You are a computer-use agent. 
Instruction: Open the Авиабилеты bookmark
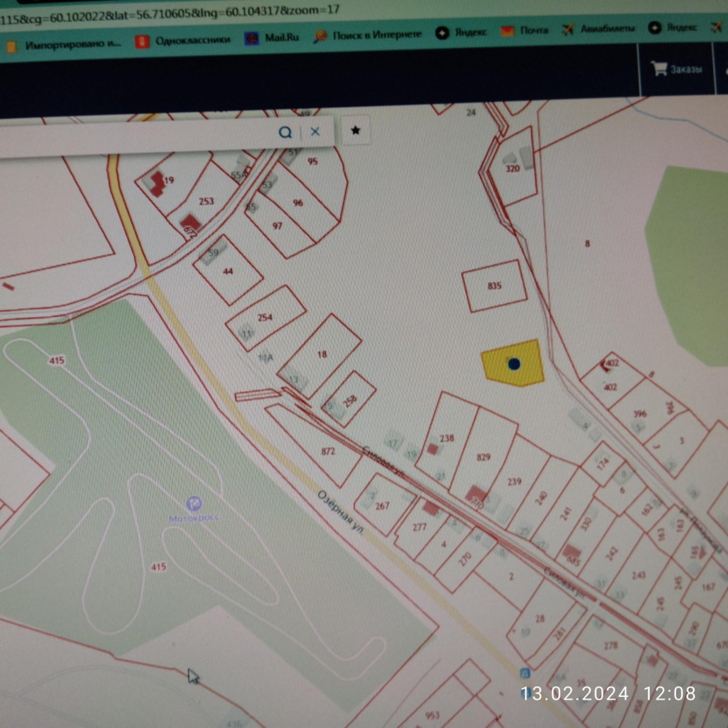tap(598, 29)
